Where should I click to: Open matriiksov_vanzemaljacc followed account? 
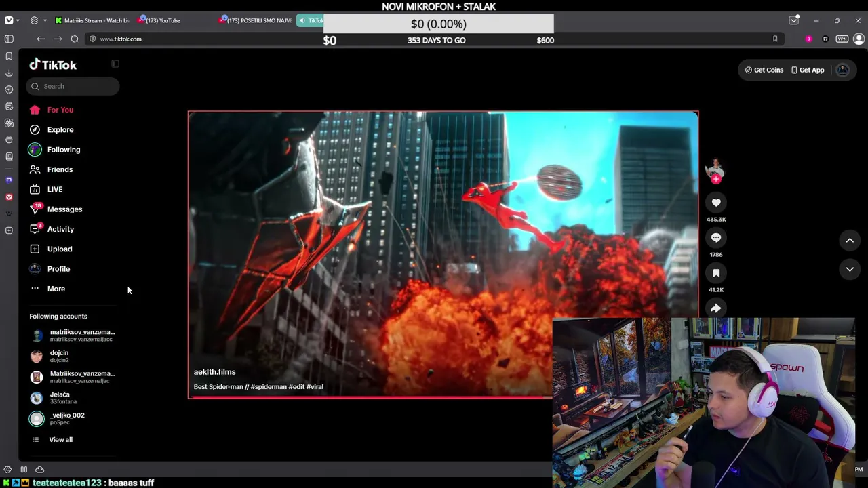coord(73,335)
